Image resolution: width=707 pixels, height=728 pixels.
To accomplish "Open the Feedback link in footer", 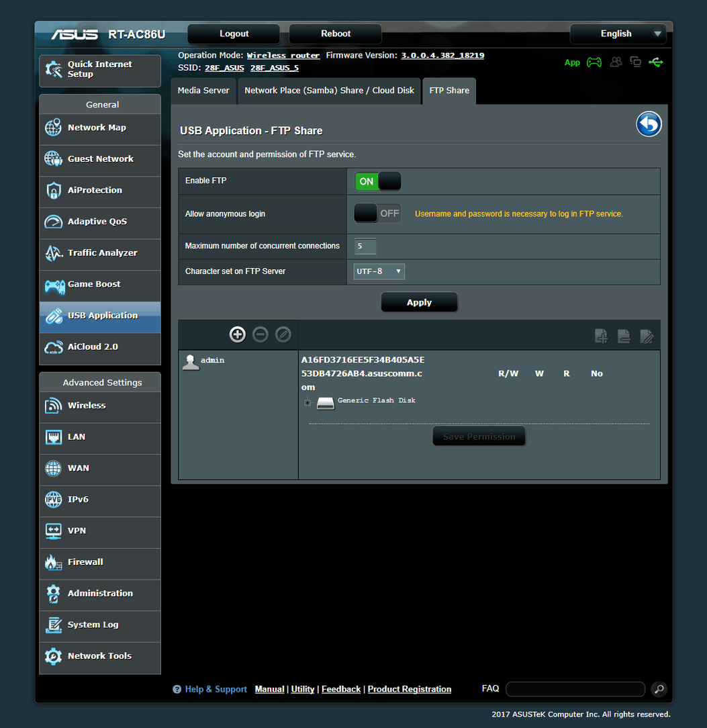I will (x=340, y=690).
